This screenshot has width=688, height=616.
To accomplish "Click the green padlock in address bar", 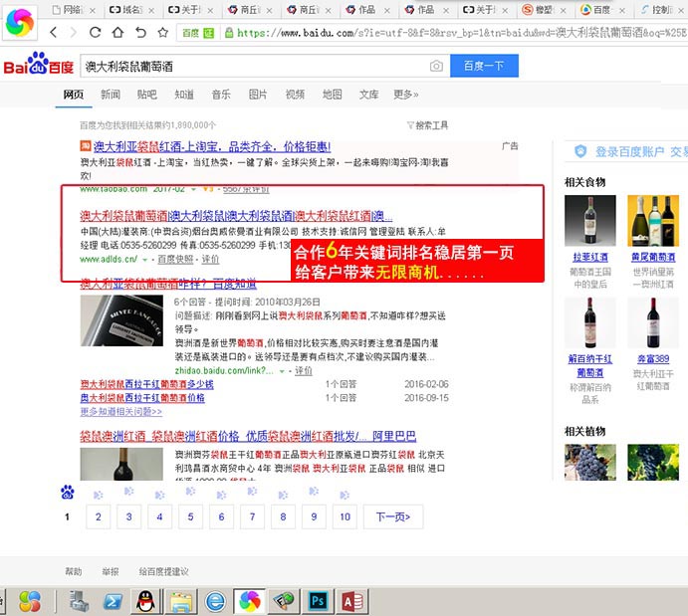I will click(229, 33).
